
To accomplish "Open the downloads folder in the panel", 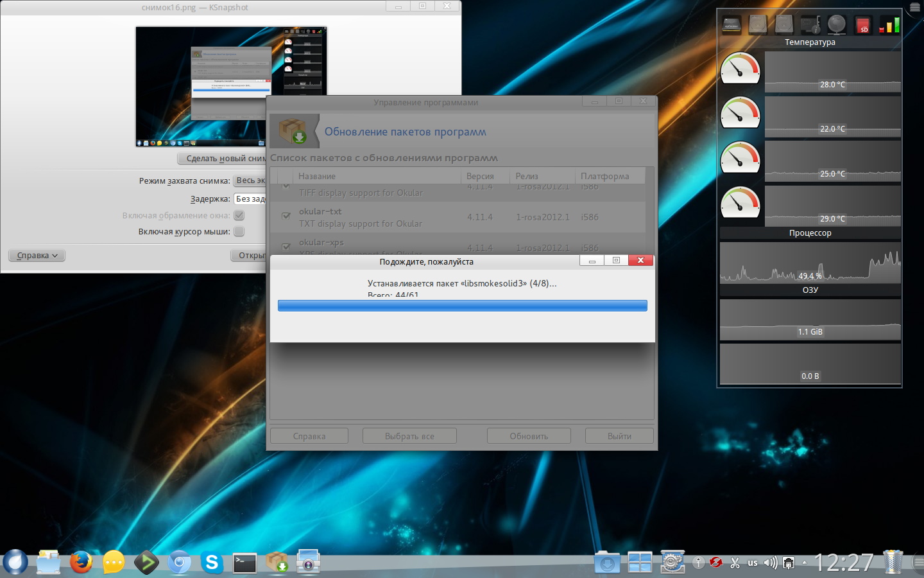I will [x=607, y=563].
